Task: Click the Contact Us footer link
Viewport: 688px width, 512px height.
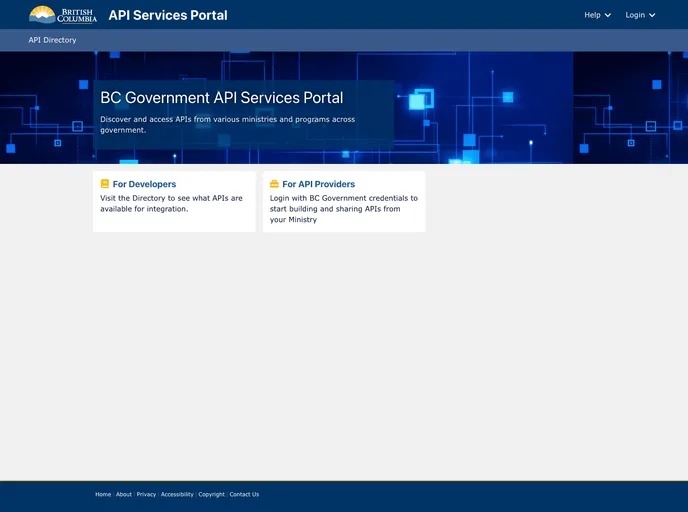Action: pos(244,494)
